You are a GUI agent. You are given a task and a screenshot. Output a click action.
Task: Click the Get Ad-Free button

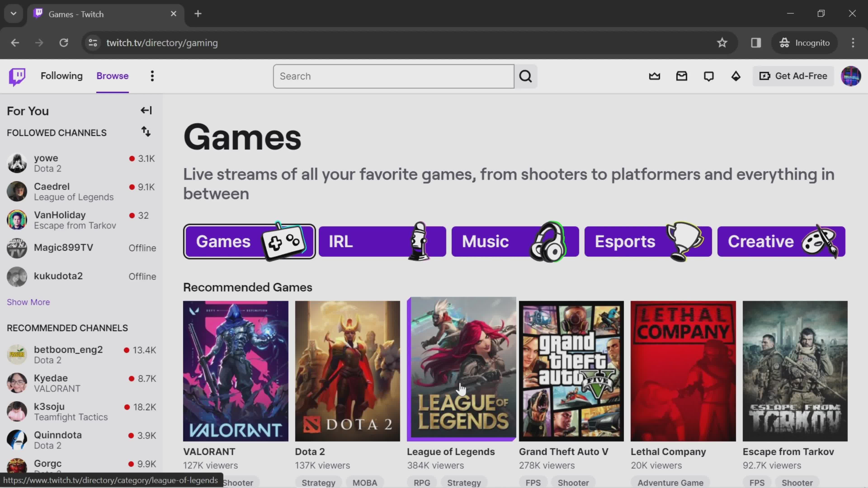pyautogui.click(x=793, y=76)
